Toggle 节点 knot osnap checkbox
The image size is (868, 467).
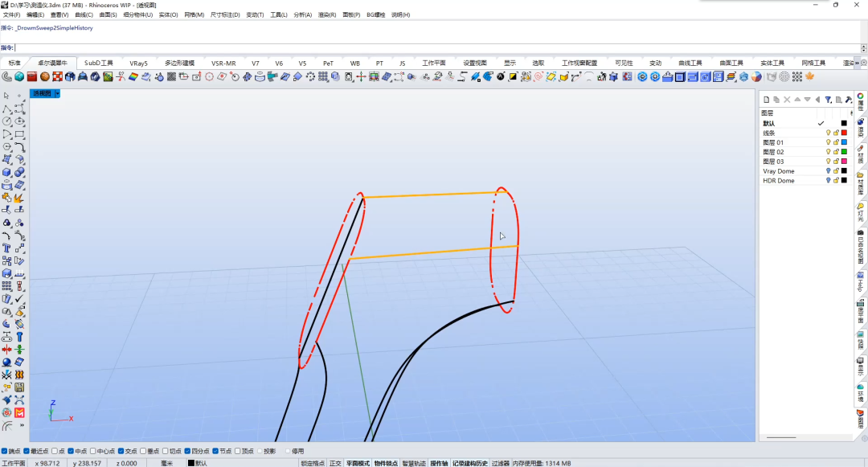[x=216, y=452]
